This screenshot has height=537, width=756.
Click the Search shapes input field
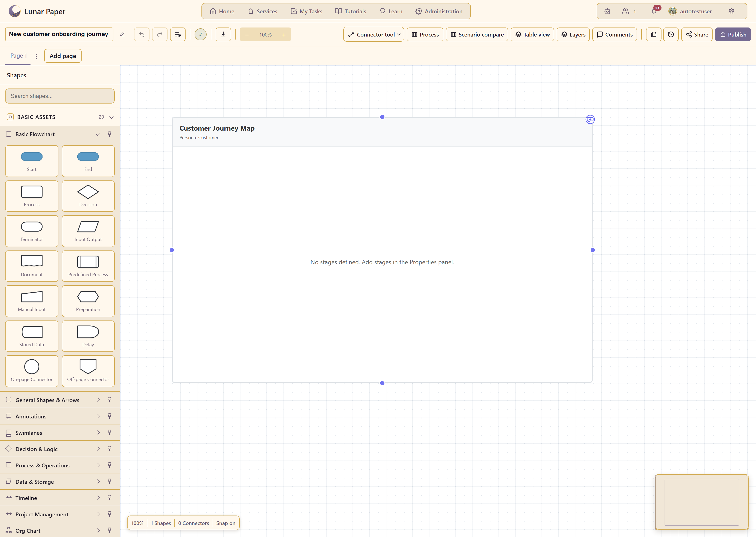(60, 96)
